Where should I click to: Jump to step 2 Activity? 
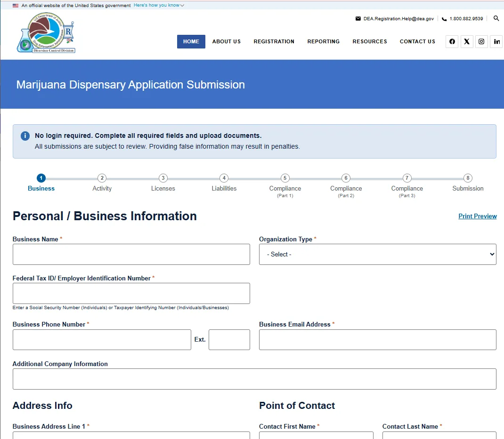tap(102, 184)
